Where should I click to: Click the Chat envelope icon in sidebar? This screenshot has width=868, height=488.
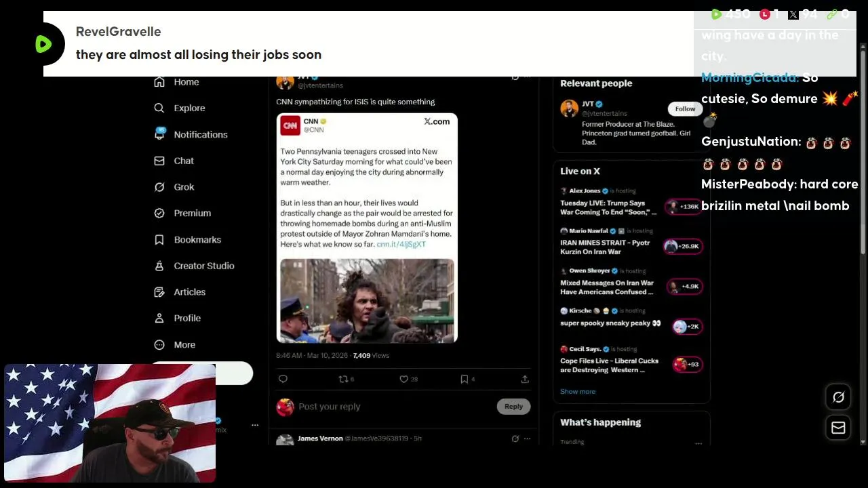(159, 161)
